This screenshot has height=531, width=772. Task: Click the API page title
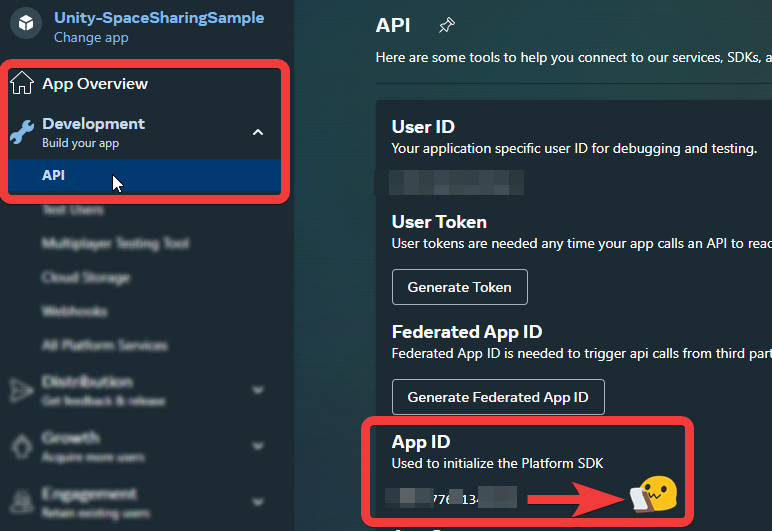393,26
